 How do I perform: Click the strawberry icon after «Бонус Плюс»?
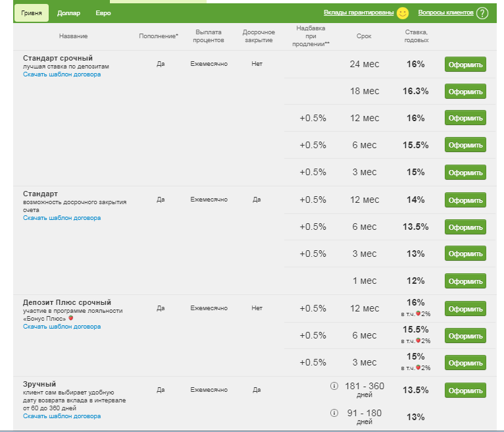70,318
